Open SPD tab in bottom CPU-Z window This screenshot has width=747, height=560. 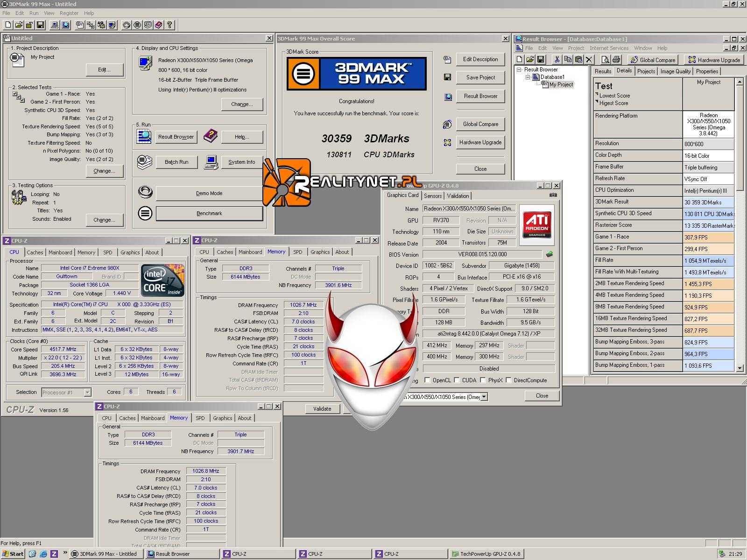[200, 418]
